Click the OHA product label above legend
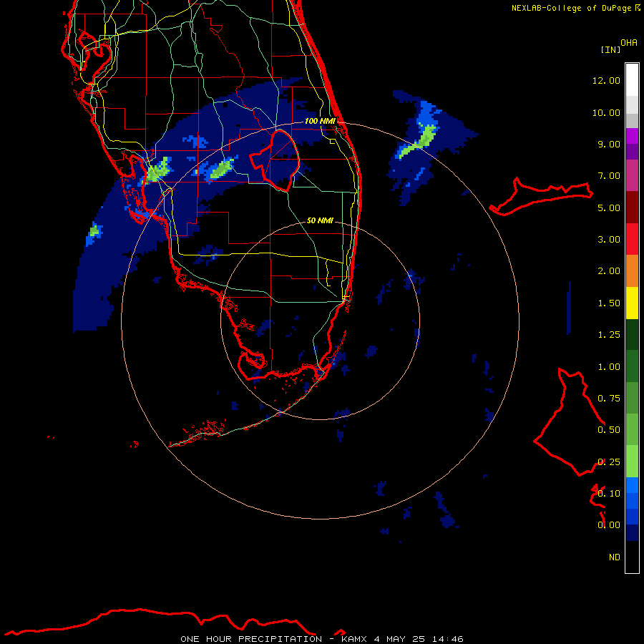Image resolution: width=644 pixels, height=644 pixels. click(629, 43)
